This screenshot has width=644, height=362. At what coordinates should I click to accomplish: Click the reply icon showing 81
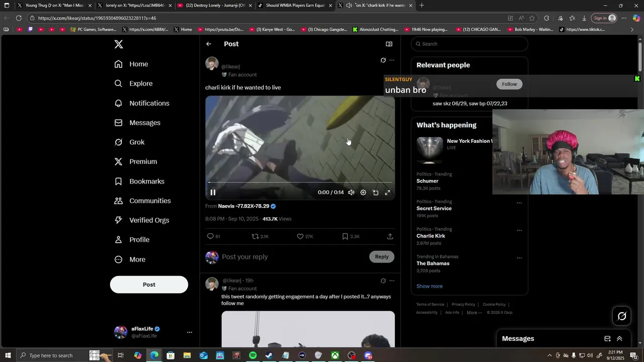tap(213, 236)
